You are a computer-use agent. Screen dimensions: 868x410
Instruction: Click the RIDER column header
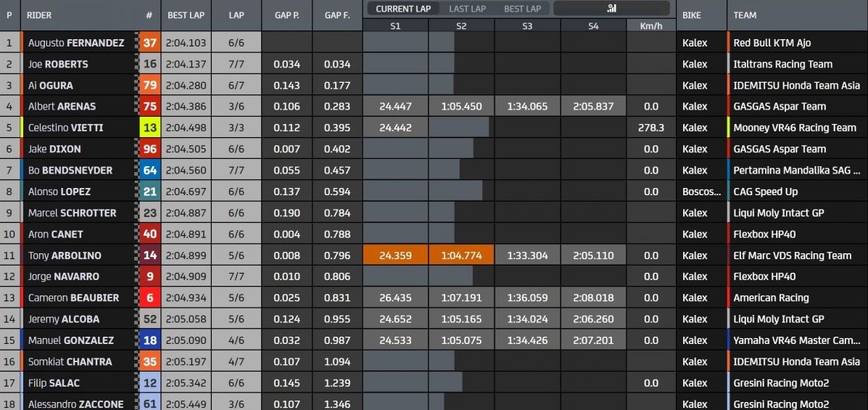(x=39, y=15)
